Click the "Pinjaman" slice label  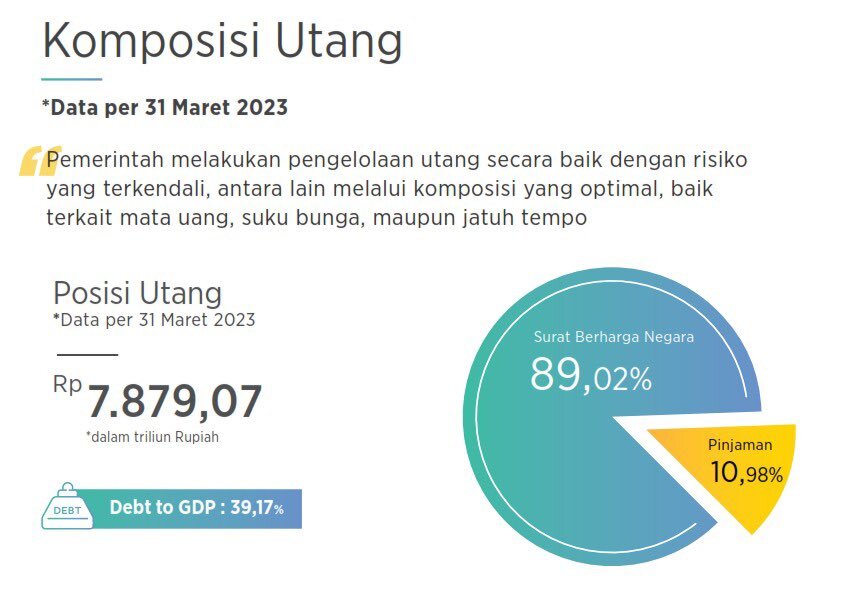[741, 444]
